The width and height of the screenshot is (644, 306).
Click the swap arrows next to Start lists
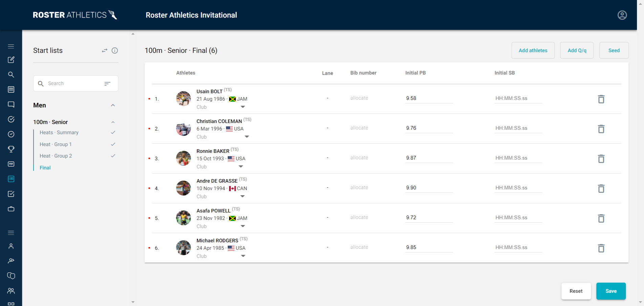[x=104, y=50]
